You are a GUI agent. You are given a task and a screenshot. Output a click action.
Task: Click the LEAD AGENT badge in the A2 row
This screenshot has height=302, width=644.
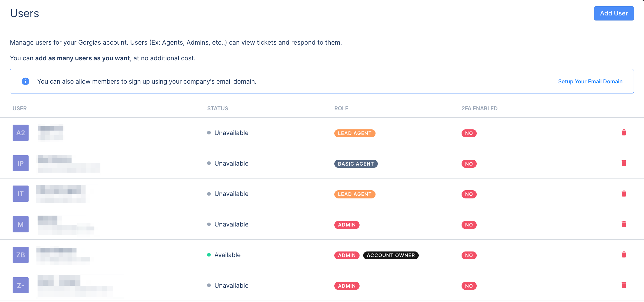[x=355, y=133]
